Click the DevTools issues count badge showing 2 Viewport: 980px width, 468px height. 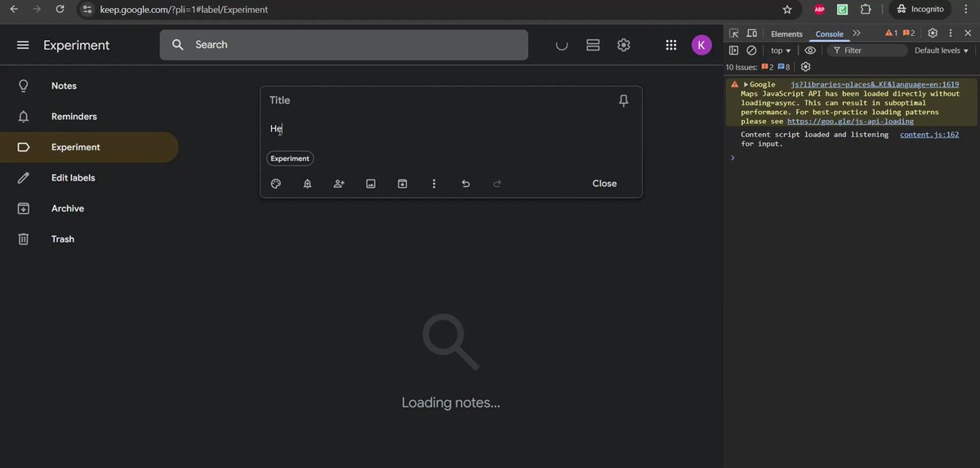pos(908,33)
